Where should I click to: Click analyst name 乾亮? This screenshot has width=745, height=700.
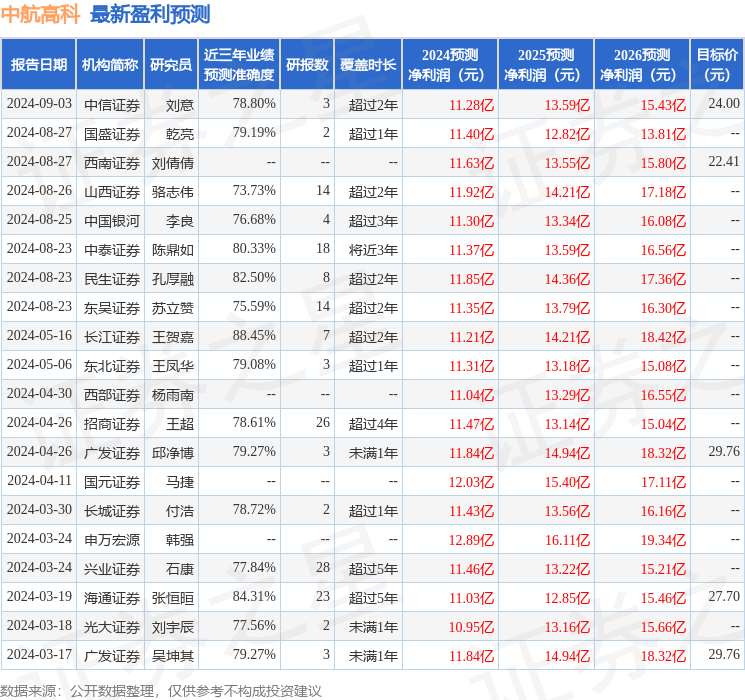[x=180, y=134]
